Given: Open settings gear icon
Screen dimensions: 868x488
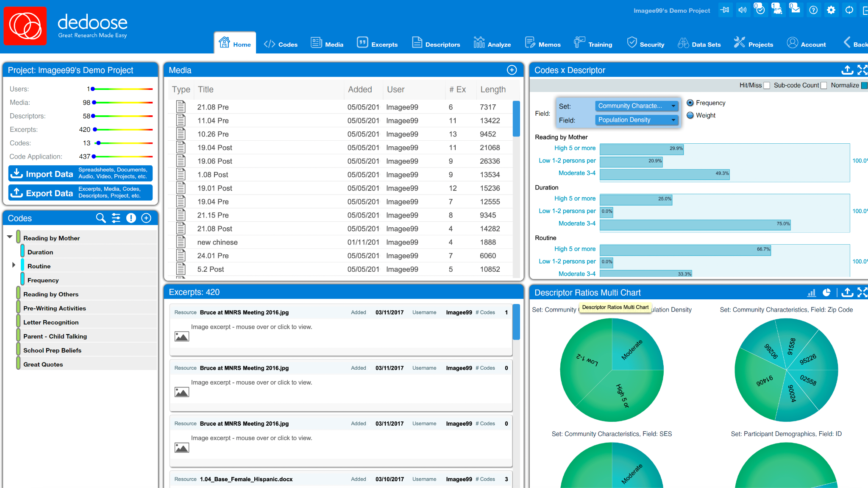Looking at the screenshot, I should pyautogui.click(x=831, y=10).
